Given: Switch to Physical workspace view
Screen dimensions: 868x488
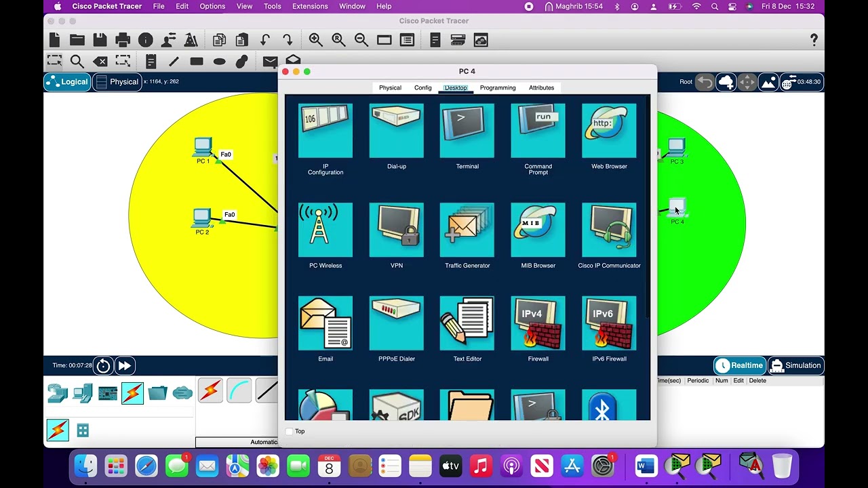Looking at the screenshot, I should (x=117, y=82).
